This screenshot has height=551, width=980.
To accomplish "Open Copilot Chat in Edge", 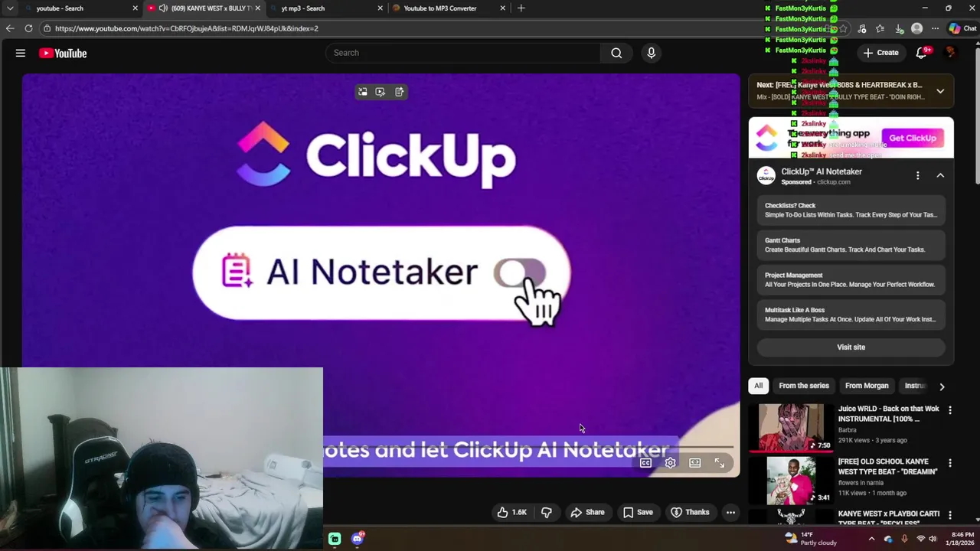I will tap(962, 28).
